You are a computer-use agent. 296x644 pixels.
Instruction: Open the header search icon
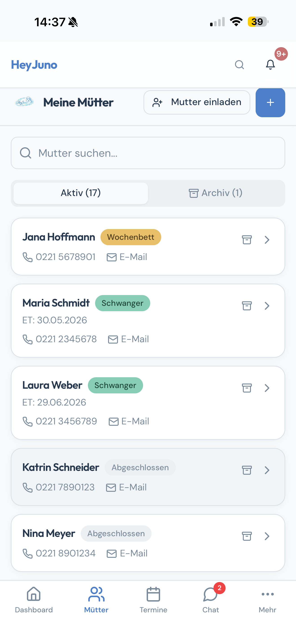click(x=239, y=65)
